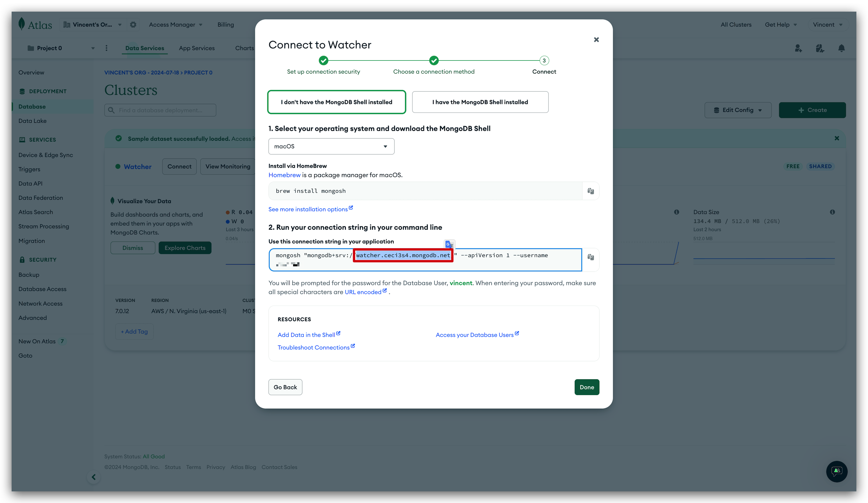Open the Edit Config dropdown
Screen dimensions: 868x503
[x=738, y=110]
